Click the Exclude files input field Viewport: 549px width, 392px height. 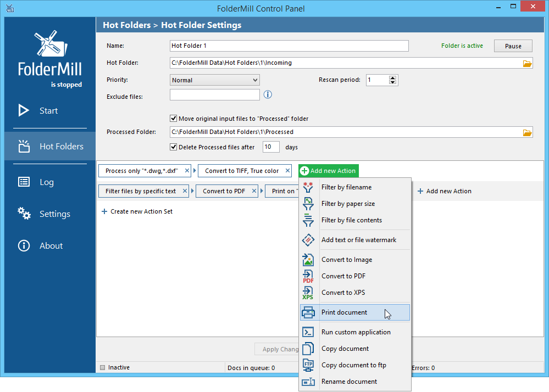point(215,95)
